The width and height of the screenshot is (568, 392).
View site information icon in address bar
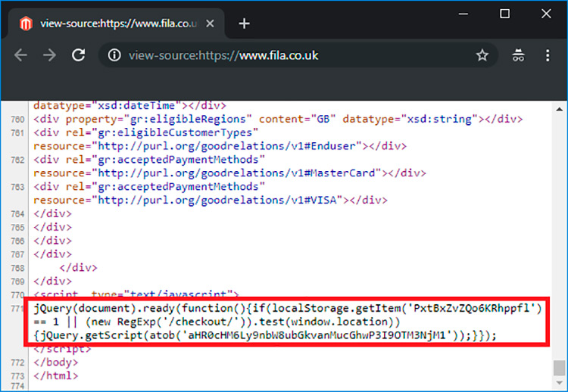coord(114,55)
